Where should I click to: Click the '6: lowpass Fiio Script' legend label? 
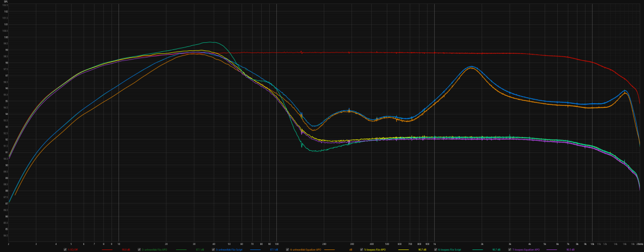pyautogui.click(x=450, y=249)
